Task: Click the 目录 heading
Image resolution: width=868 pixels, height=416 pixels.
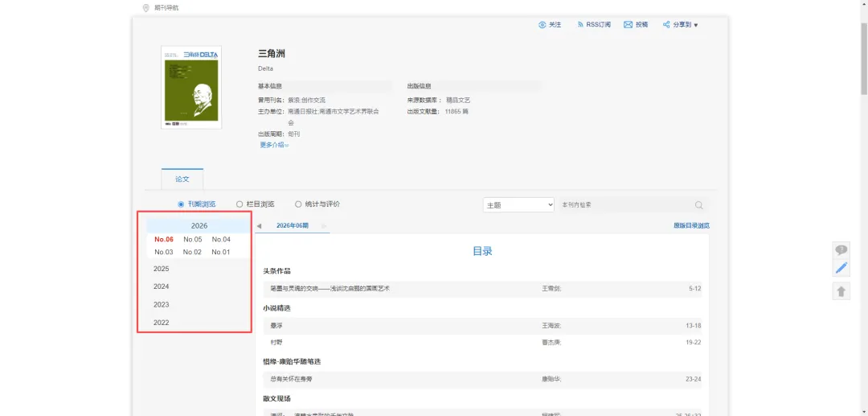Action: 482,251
